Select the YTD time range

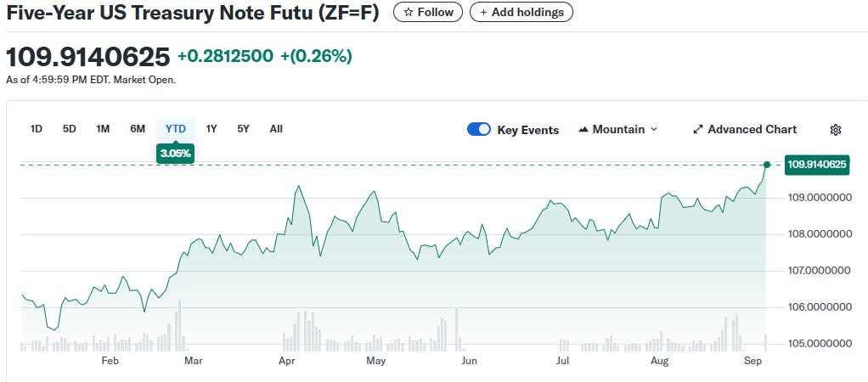tap(176, 129)
